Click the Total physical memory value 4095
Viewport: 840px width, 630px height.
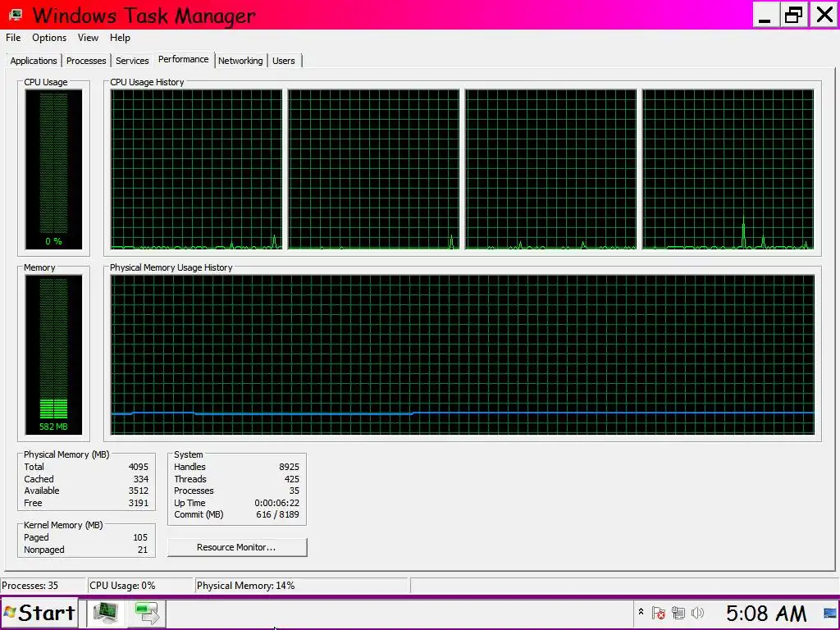[x=138, y=467]
